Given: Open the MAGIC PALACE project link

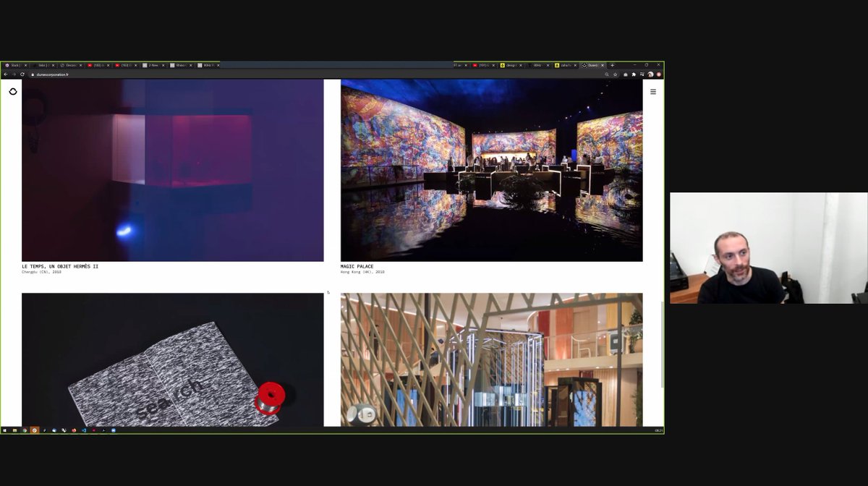Looking at the screenshot, I should pyautogui.click(x=357, y=266).
